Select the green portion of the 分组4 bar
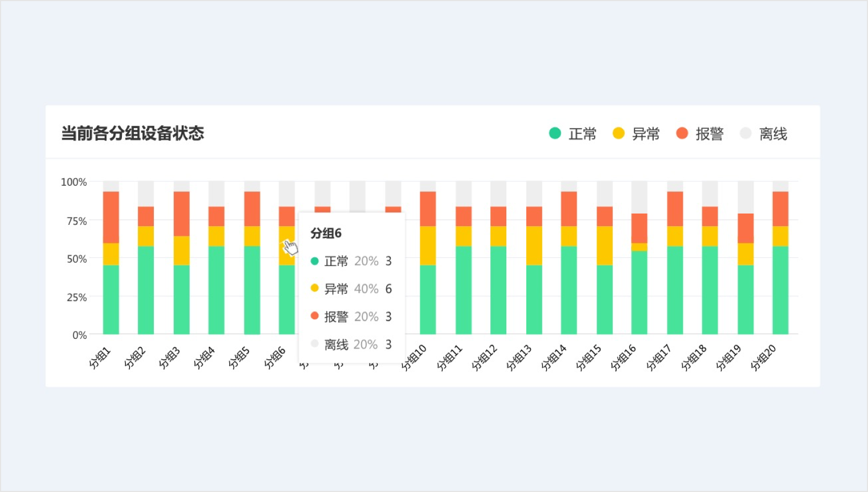The width and height of the screenshot is (868, 492). click(216, 289)
